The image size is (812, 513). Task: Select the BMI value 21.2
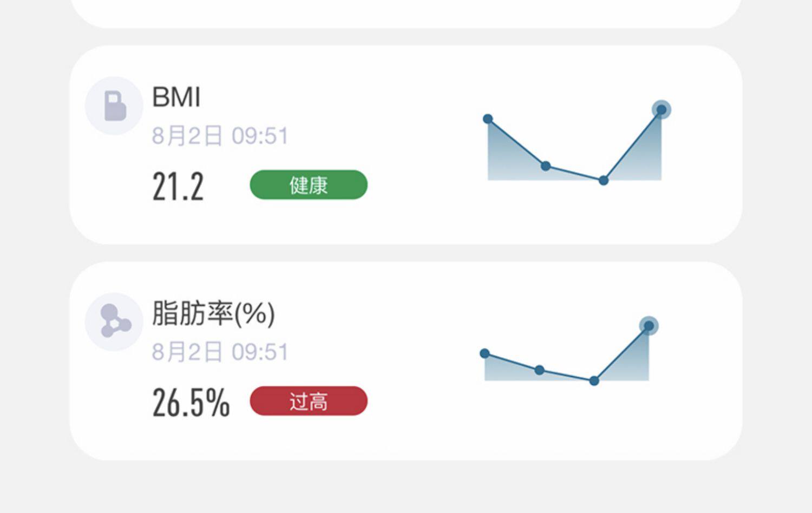(178, 187)
